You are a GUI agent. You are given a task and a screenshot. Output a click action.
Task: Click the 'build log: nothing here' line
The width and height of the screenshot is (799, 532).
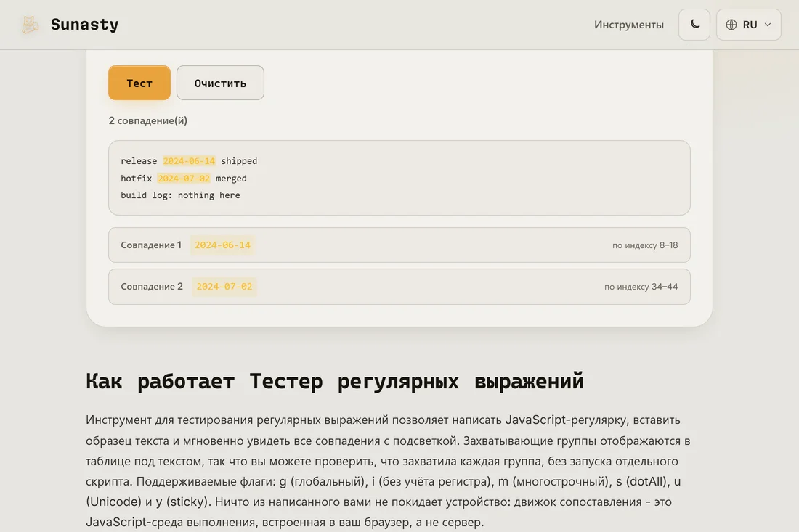(x=180, y=195)
